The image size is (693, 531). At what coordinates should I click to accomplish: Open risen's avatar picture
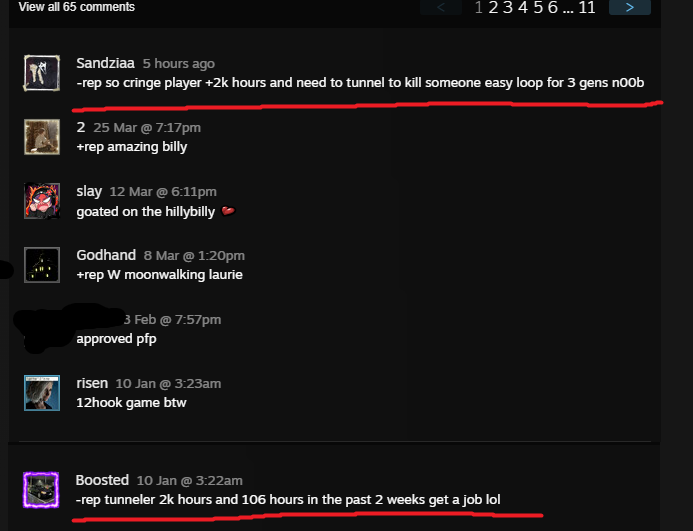(x=42, y=393)
